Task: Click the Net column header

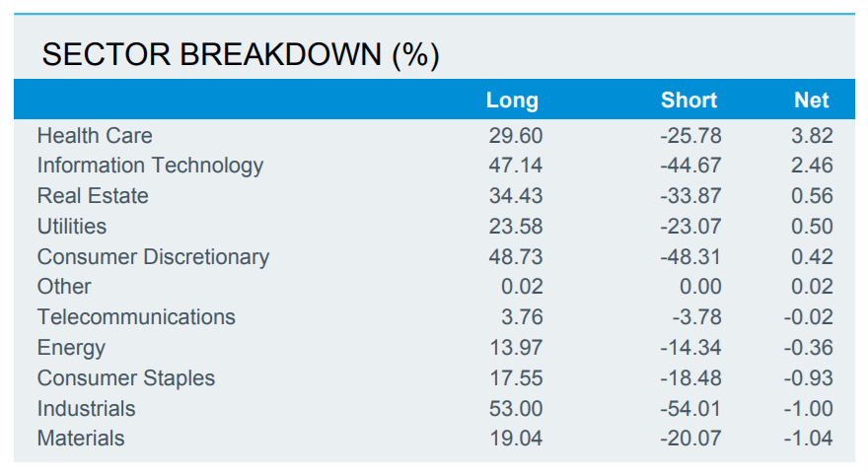Action: 811,101
